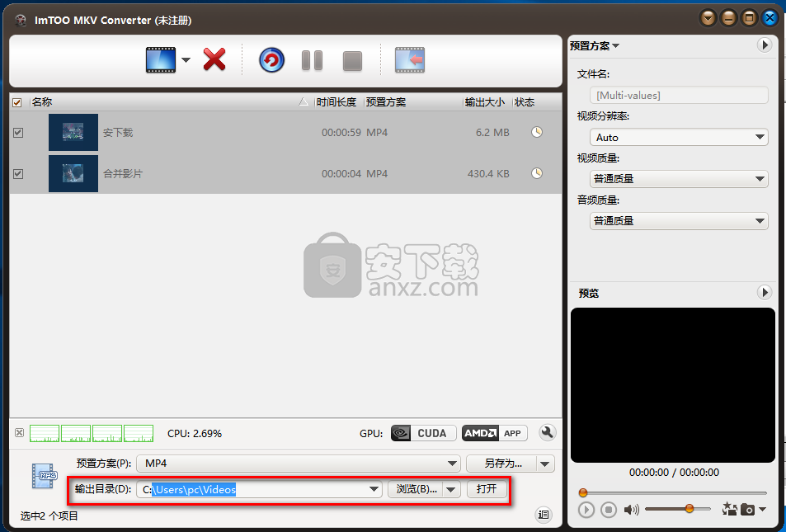Screen dimensions: 786x532
Task: Click the log icon in status bar
Action: click(x=544, y=515)
